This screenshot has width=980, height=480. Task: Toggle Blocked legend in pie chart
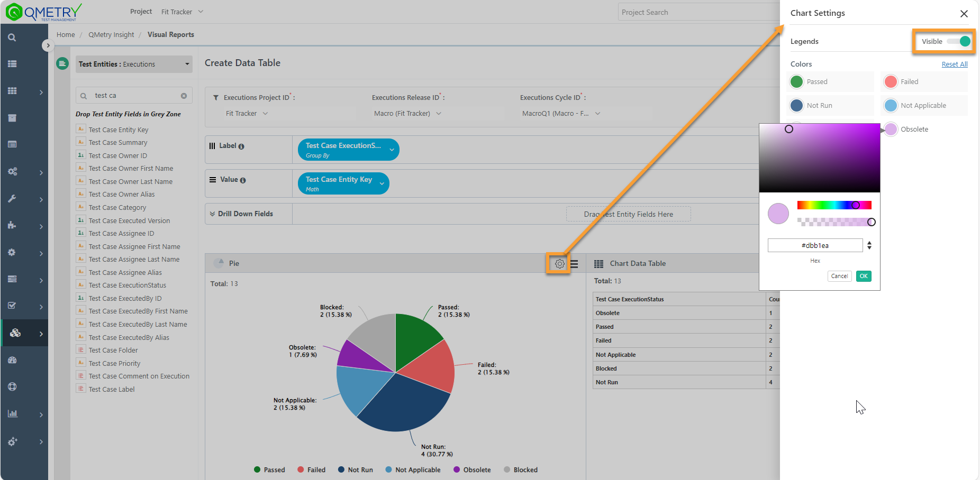pyautogui.click(x=521, y=469)
